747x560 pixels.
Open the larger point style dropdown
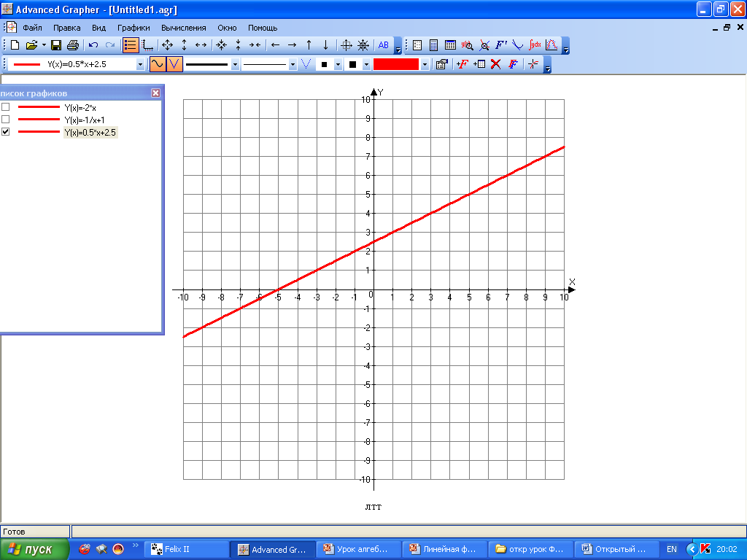[366, 64]
